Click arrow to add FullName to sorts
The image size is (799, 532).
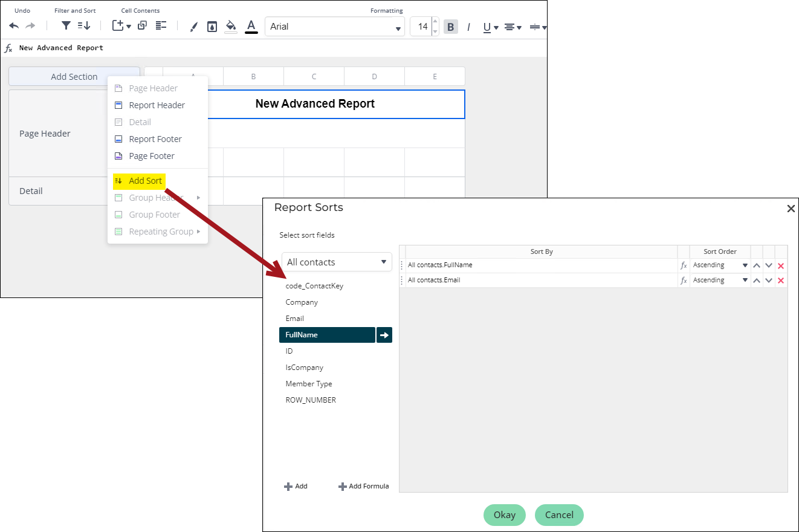(384, 335)
